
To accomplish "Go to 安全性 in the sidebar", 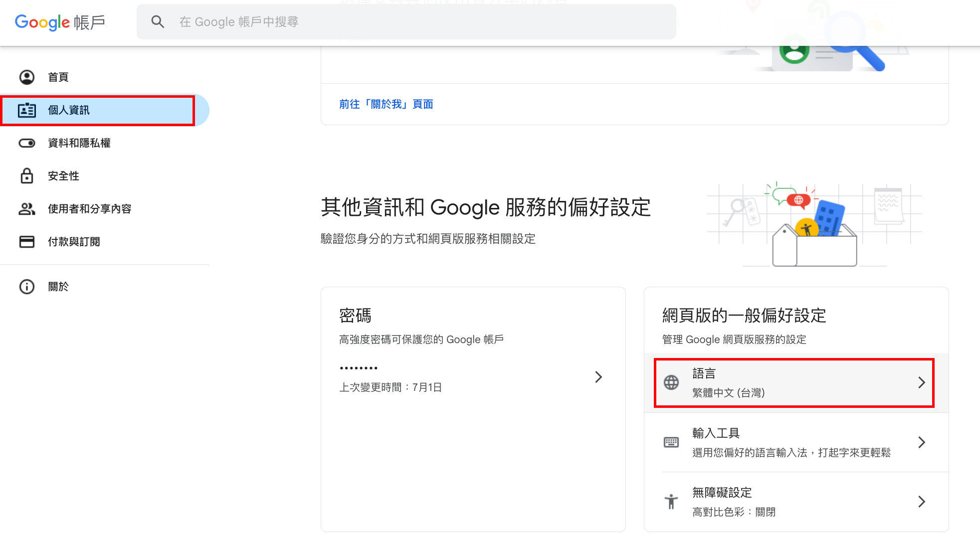I will pos(105,176).
